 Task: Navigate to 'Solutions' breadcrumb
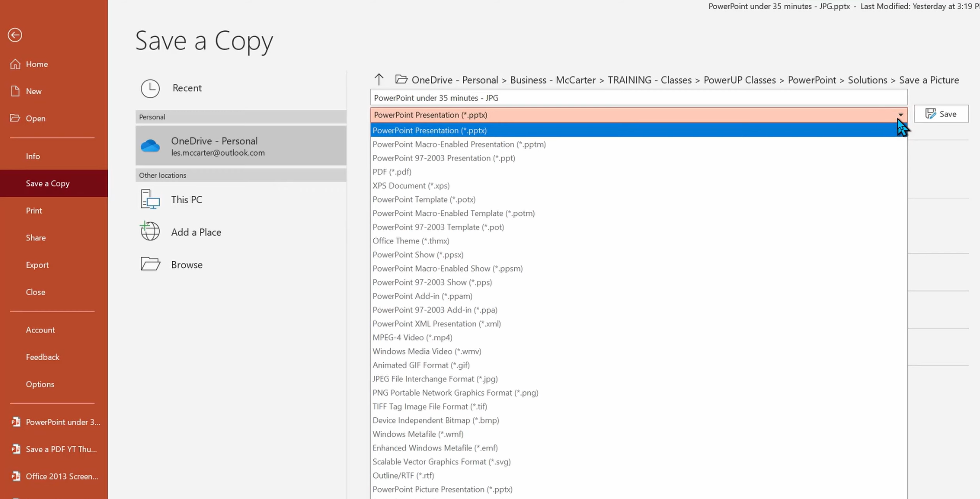pos(868,80)
